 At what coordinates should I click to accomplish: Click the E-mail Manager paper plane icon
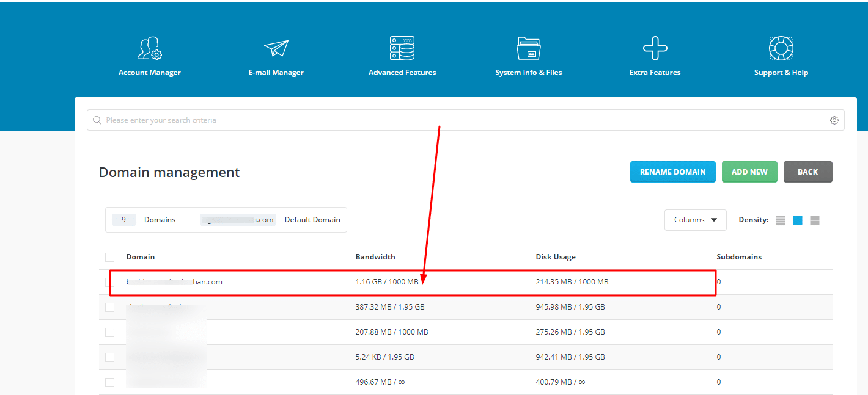[276, 48]
